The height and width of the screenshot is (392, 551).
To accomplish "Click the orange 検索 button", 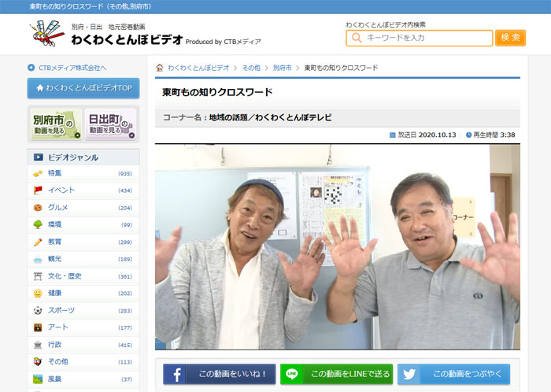I will pyautogui.click(x=510, y=38).
